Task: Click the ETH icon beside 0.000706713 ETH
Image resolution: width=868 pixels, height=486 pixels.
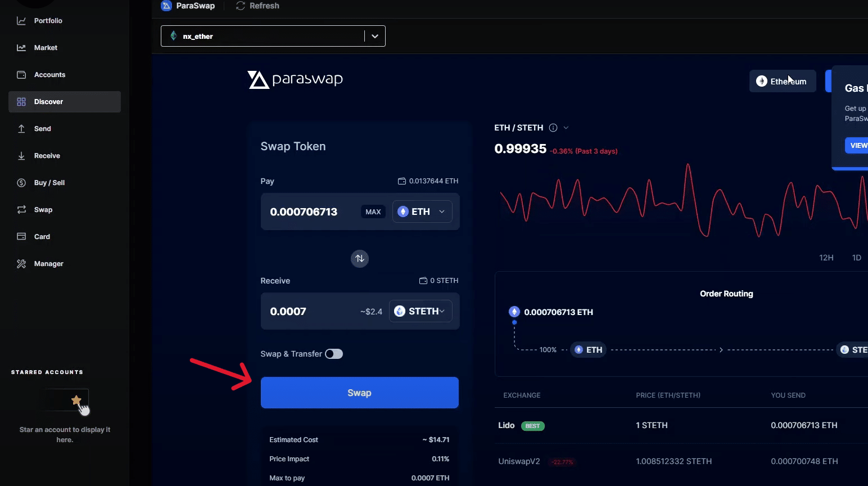Action: [x=514, y=312]
